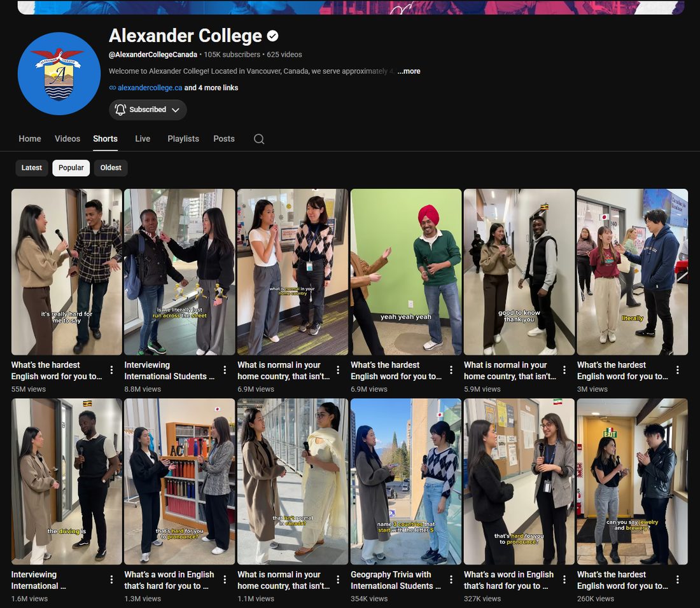Click the verified checkmark badge beside Alexander College
Image resolution: width=700 pixels, height=608 pixels.
273,36
